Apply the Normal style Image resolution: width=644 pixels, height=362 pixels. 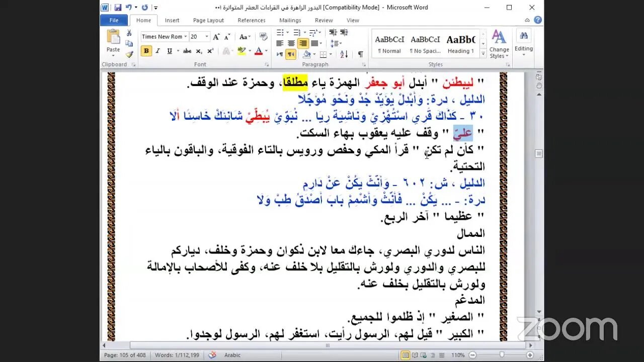[389, 44]
